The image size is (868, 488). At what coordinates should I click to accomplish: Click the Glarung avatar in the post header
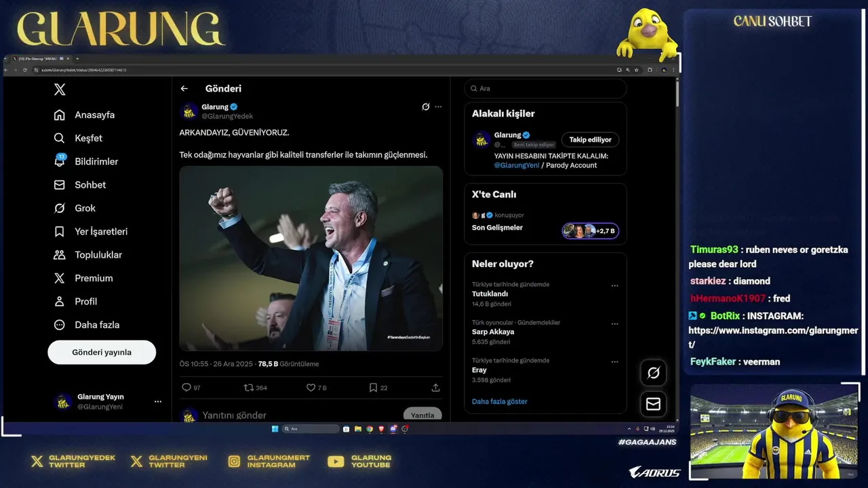[x=190, y=111]
